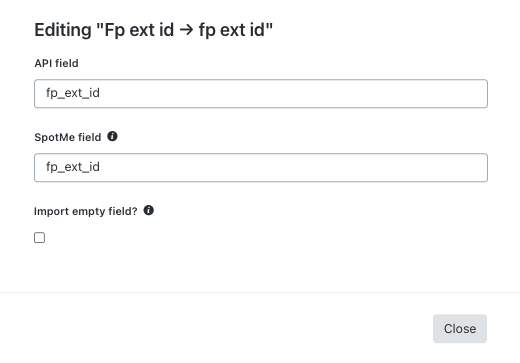Click the dialog heading Editing text
Image resolution: width=520 pixels, height=363 pixels.
coord(154,30)
